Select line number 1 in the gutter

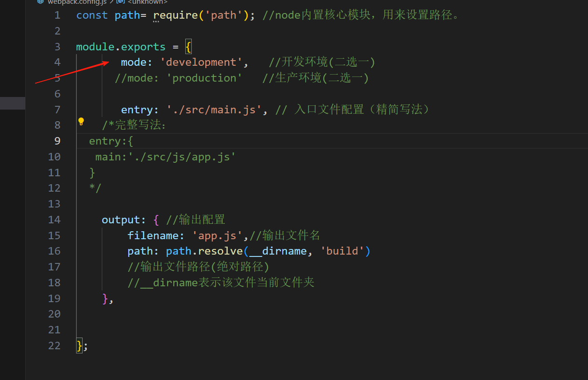coord(57,15)
